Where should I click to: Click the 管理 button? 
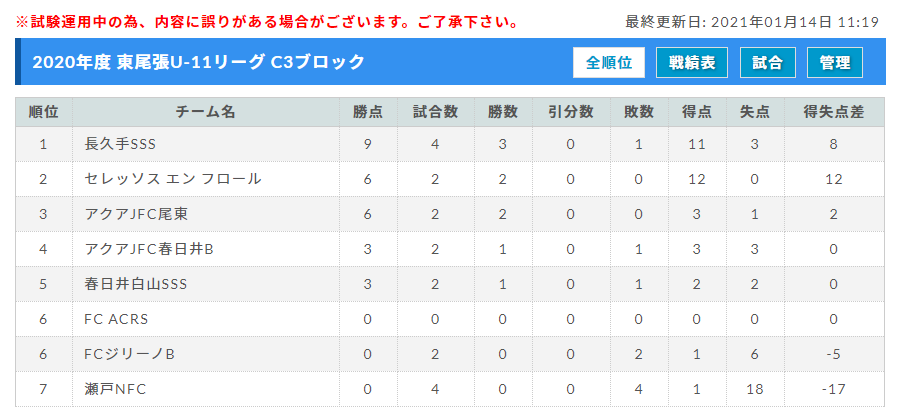click(835, 63)
